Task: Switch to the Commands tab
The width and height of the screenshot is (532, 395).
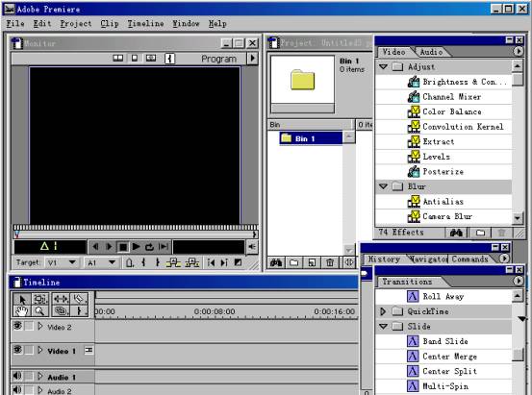Action: (x=469, y=259)
